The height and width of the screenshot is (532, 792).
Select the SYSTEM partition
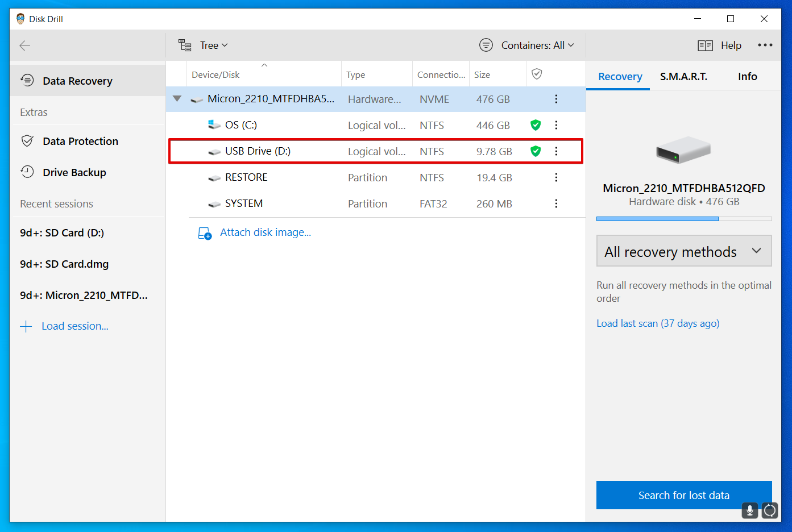(376, 203)
